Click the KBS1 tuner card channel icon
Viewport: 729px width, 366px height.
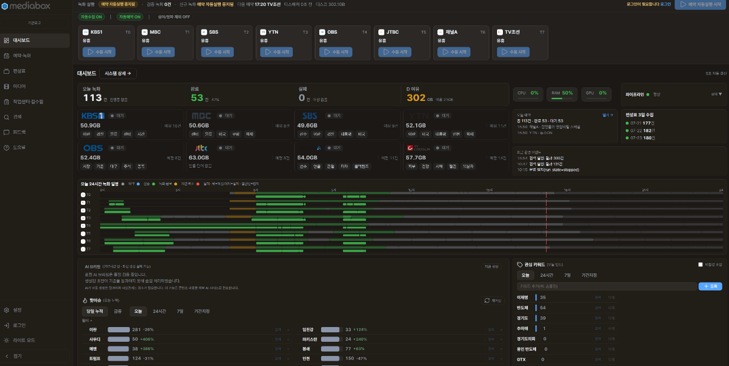click(x=86, y=32)
